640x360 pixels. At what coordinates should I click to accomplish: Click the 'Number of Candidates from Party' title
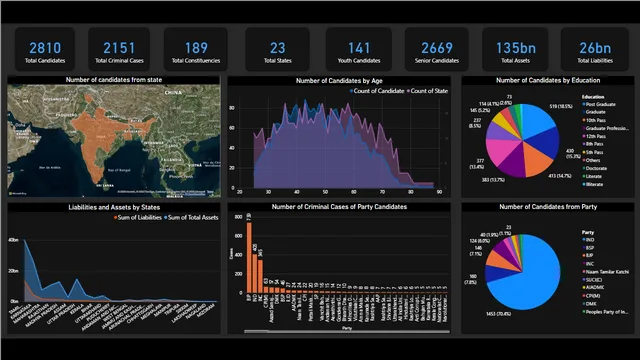(x=548, y=207)
